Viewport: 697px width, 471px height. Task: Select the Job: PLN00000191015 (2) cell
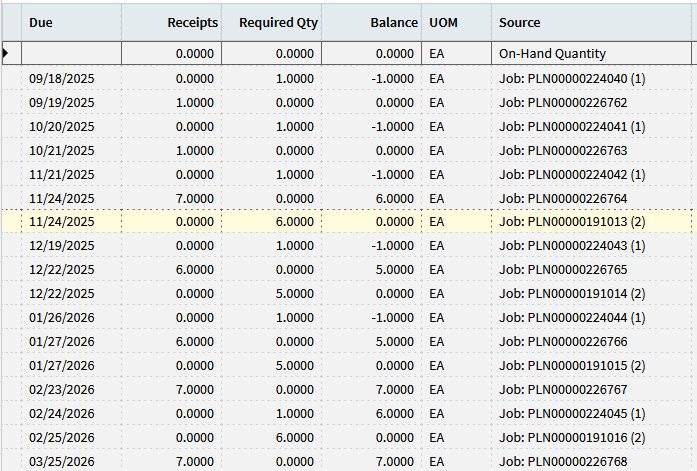click(592, 366)
